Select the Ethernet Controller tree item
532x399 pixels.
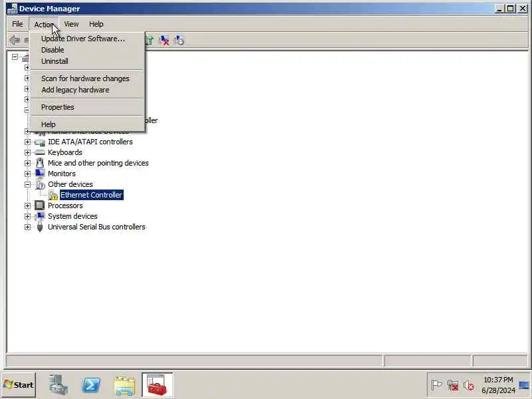(91, 195)
